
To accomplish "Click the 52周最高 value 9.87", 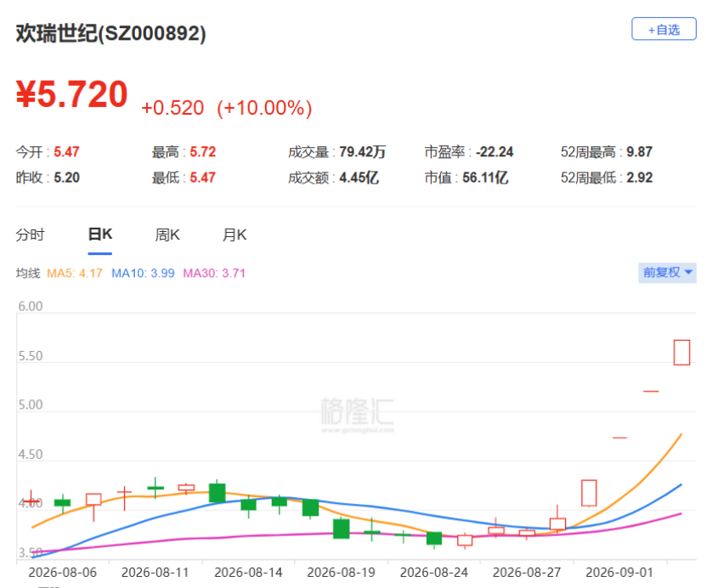I will (x=640, y=152).
